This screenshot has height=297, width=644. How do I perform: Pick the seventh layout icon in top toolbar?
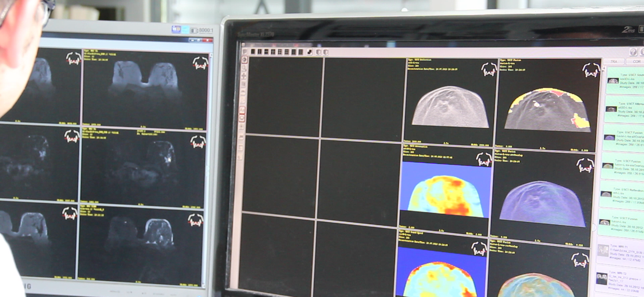point(293,51)
